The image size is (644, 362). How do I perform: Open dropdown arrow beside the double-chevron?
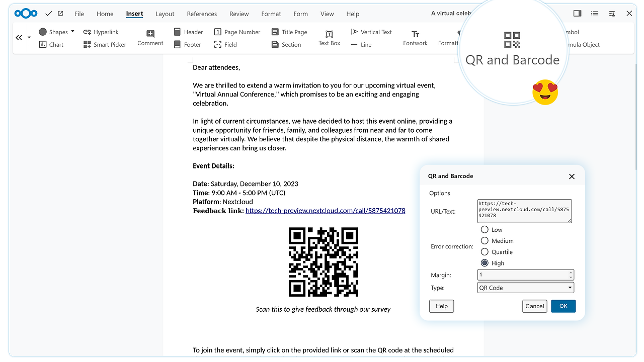tap(29, 38)
